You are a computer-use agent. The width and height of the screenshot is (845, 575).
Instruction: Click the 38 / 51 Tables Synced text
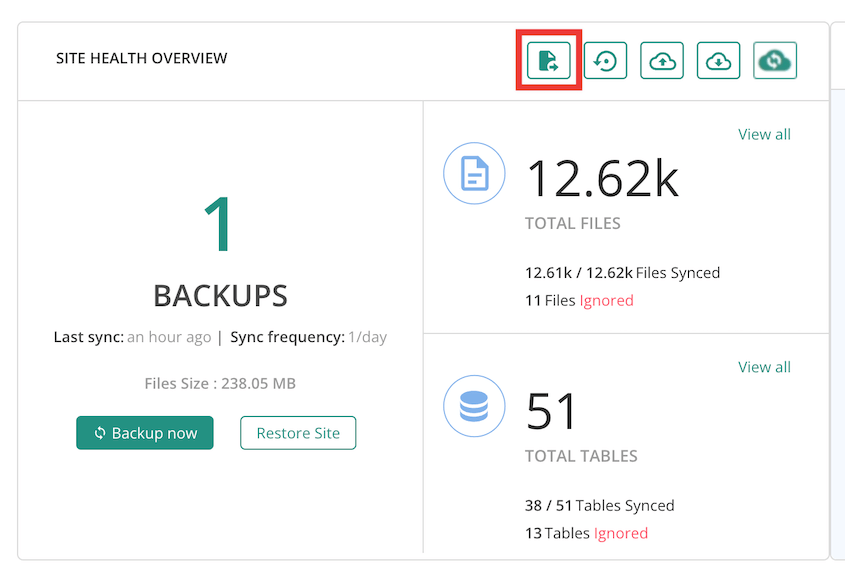pyautogui.click(x=600, y=505)
